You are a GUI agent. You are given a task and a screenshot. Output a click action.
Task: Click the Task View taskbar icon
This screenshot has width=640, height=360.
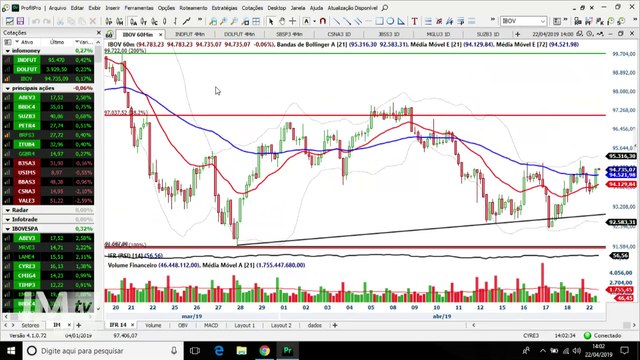(x=195, y=351)
